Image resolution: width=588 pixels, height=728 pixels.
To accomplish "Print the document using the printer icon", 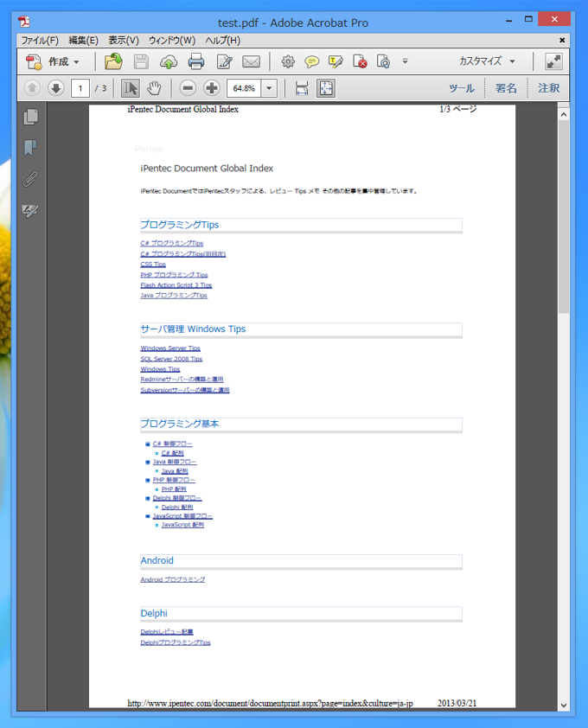I will click(196, 61).
